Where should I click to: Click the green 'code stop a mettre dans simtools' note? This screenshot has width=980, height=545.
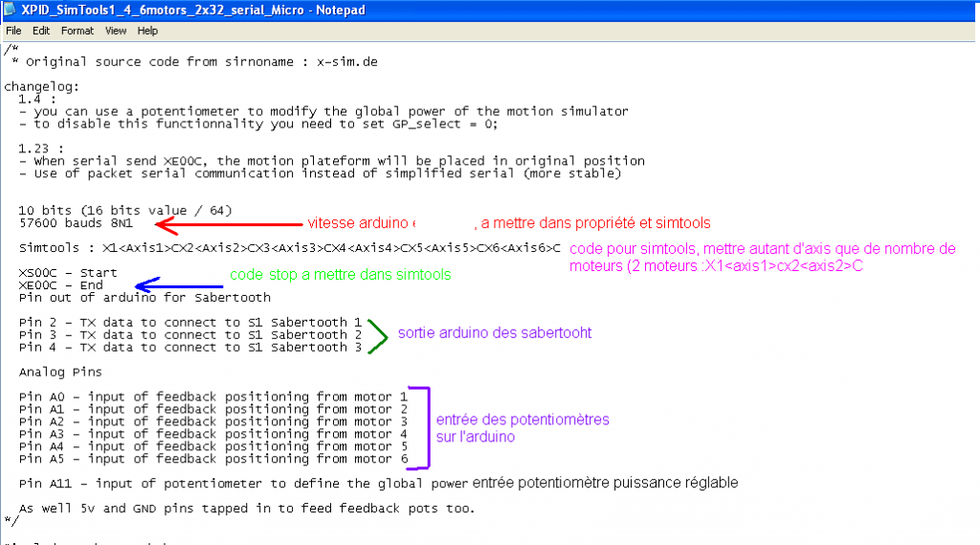340,275
